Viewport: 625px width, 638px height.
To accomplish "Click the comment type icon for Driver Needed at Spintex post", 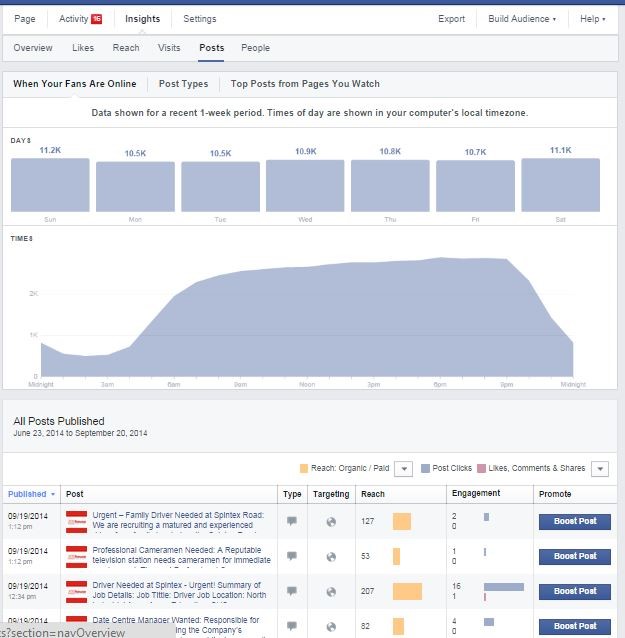I will coord(292,591).
